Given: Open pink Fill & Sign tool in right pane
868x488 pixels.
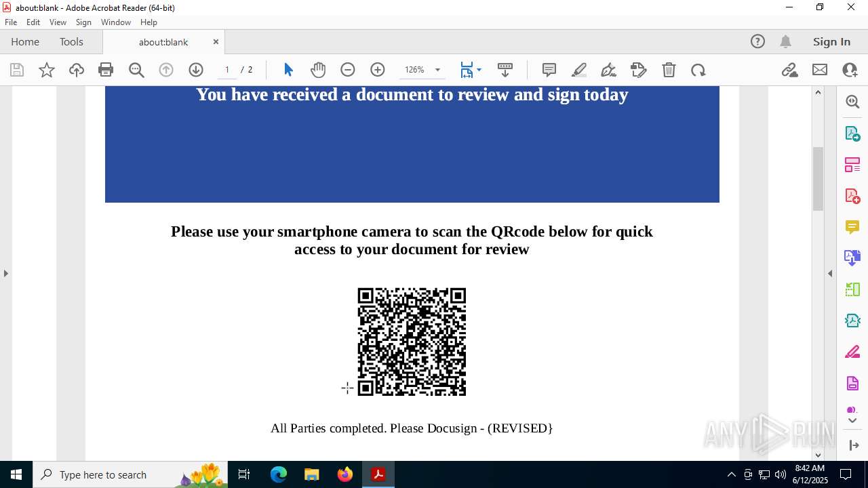Looking at the screenshot, I should click(x=852, y=352).
